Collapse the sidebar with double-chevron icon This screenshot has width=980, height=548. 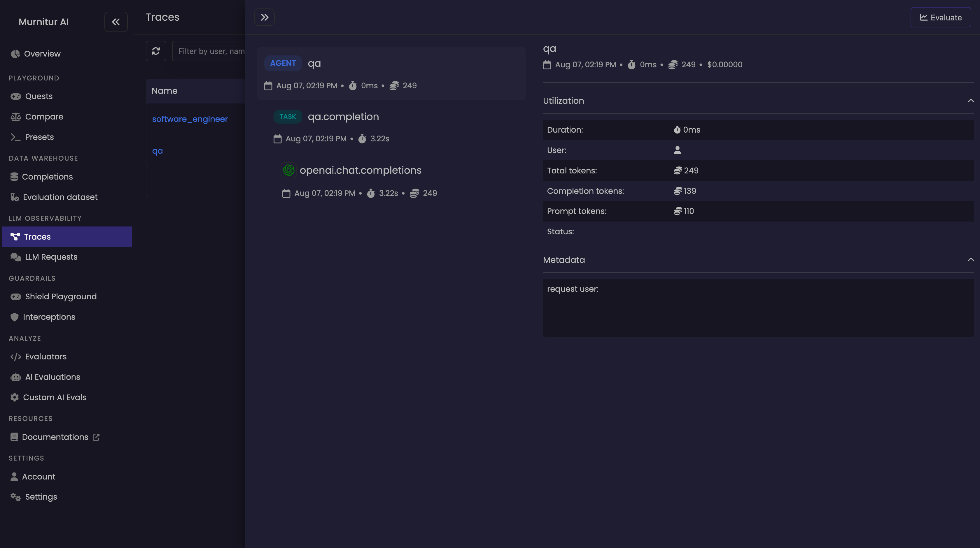(x=116, y=22)
